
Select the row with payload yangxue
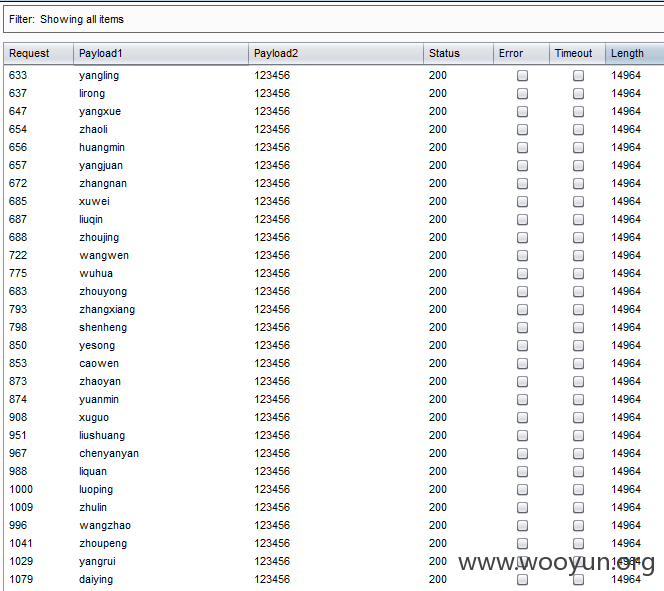pyautogui.click(x=334, y=111)
